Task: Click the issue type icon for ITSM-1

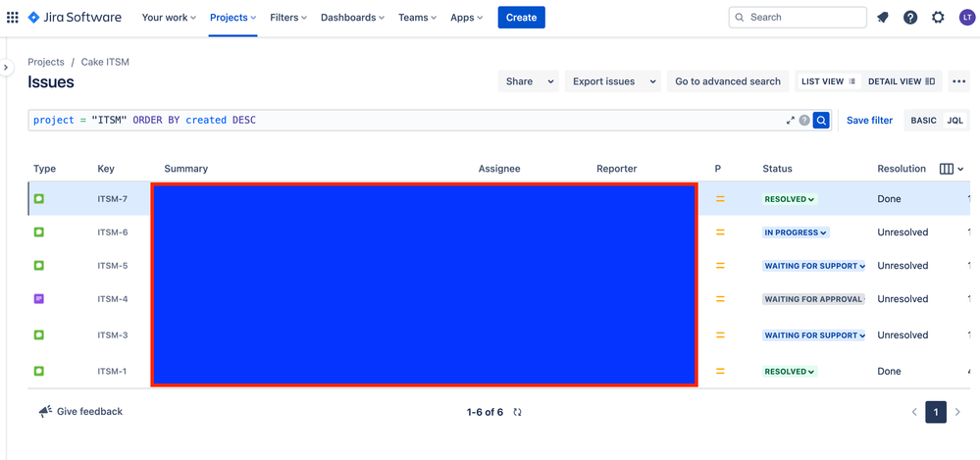Action: pyautogui.click(x=39, y=372)
